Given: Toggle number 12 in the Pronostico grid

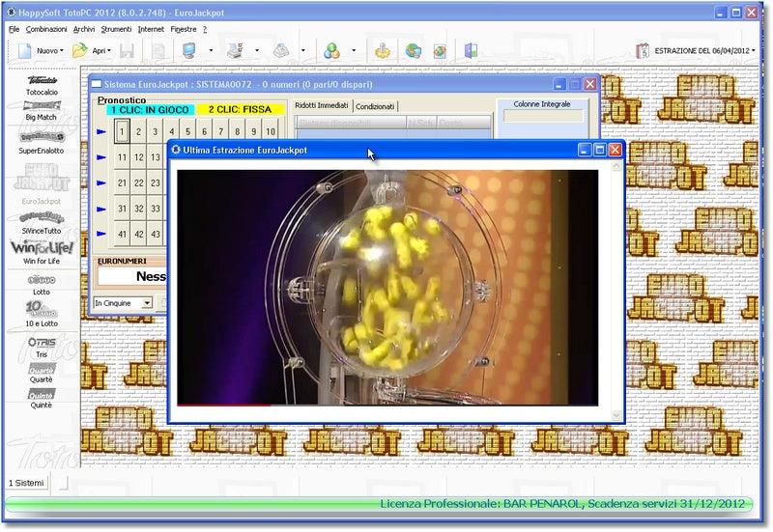Looking at the screenshot, I should coord(139,157).
